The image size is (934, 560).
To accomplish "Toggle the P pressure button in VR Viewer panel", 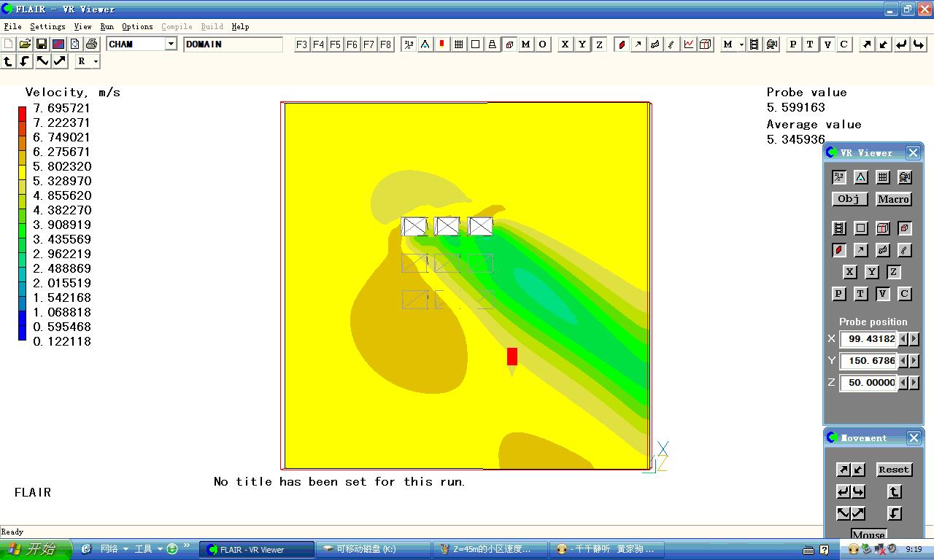I will tap(839, 294).
